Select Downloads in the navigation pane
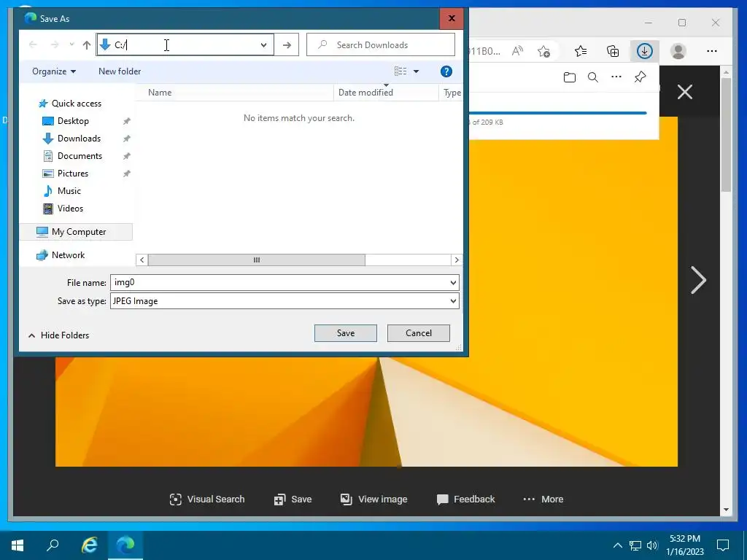 79,139
